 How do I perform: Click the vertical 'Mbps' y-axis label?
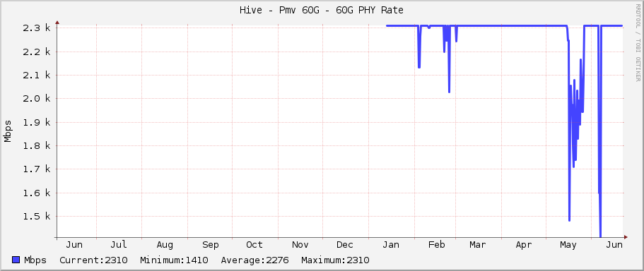click(8, 131)
